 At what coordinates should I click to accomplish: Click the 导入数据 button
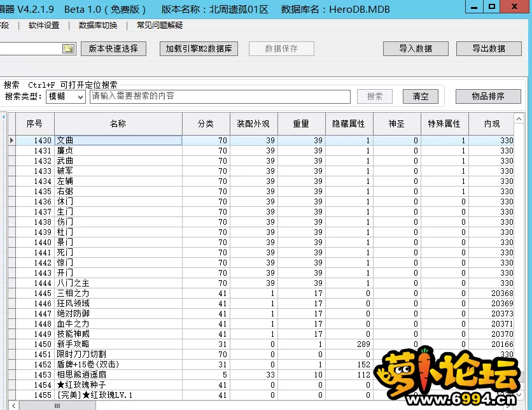(x=416, y=48)
